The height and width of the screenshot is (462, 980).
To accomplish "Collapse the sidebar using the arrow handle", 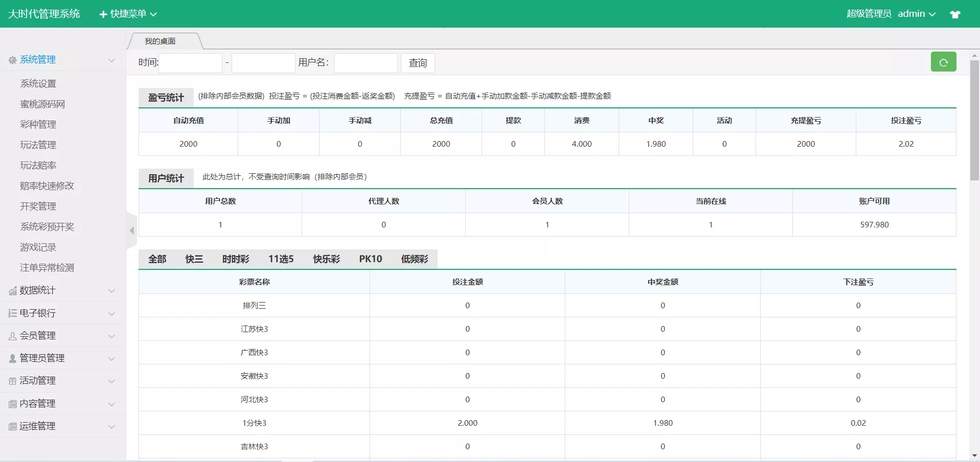I will 131,230.
